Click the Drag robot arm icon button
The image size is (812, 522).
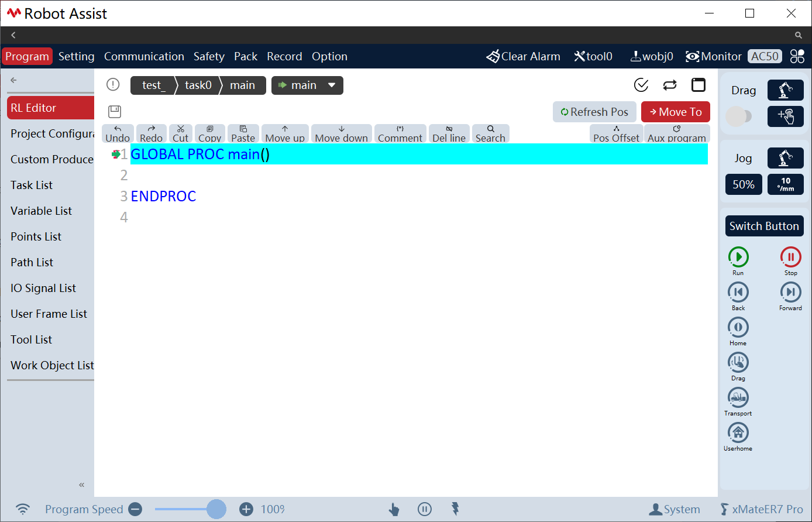786,90
